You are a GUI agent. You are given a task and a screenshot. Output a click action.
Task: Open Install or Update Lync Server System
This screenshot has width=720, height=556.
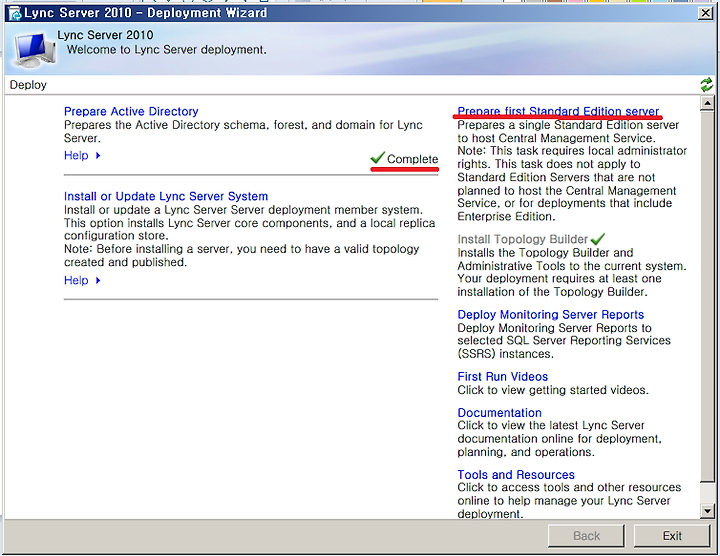tap(166, 197)
